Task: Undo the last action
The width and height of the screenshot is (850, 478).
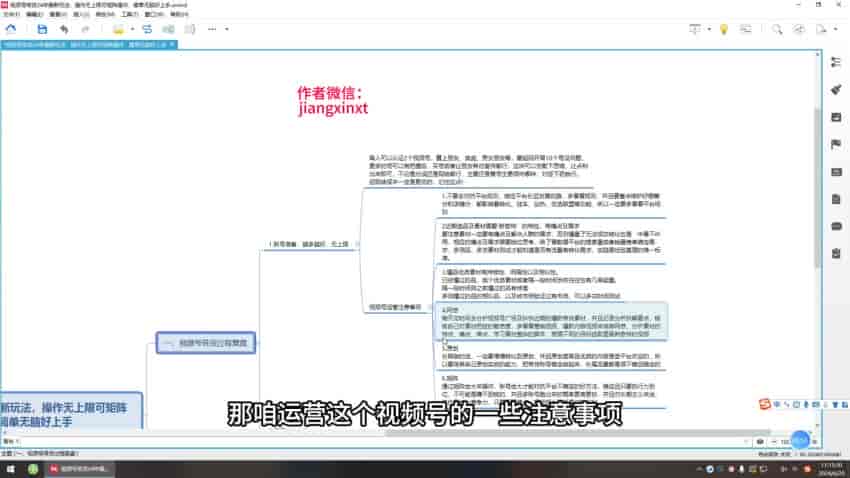Action: click(x=65, y=29)
